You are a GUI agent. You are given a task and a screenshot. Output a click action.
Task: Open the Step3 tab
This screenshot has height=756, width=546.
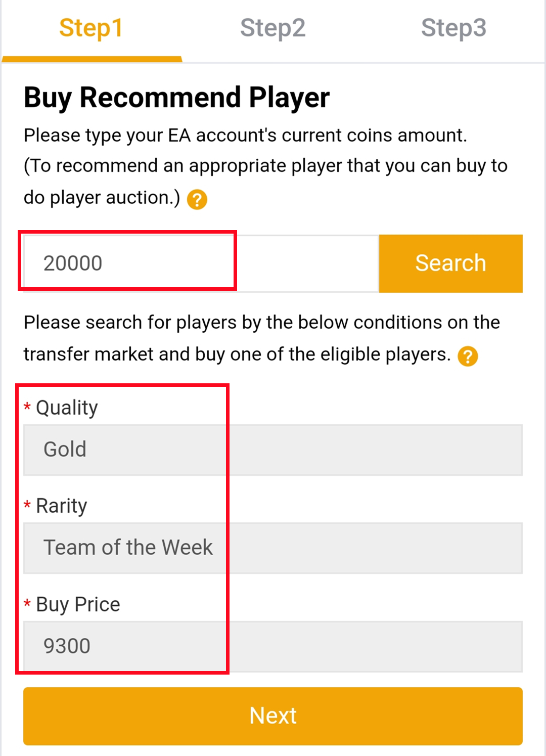click(454, 29)
